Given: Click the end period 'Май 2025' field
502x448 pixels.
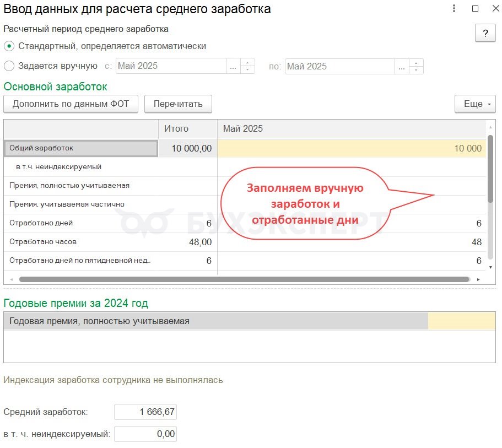Looking at the screenshot, I should pos(339,66).
